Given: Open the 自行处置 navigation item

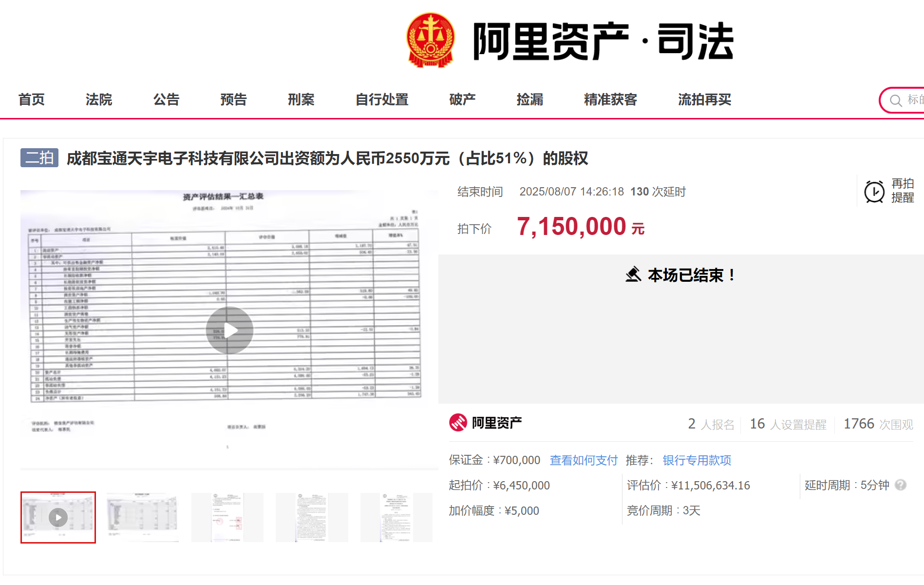Looking at the screenshot, I should (x=382, y=99).
